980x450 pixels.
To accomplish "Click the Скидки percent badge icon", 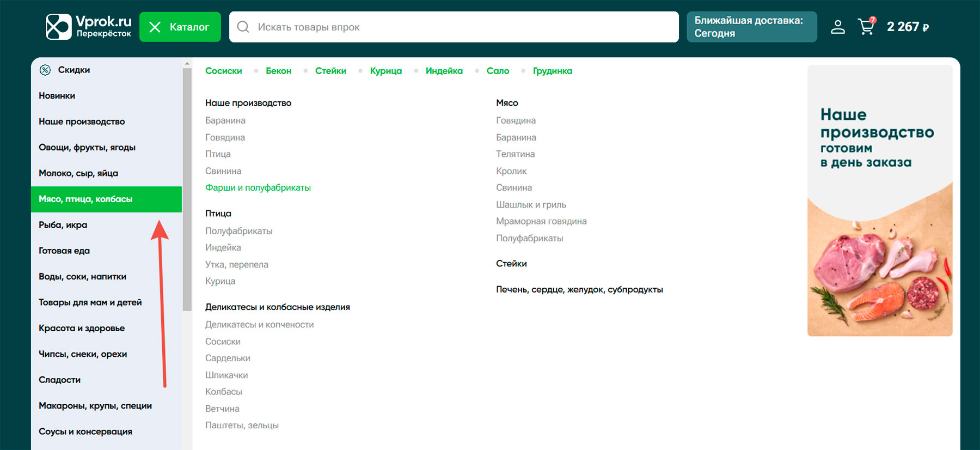I will click(x=45, y=70).
